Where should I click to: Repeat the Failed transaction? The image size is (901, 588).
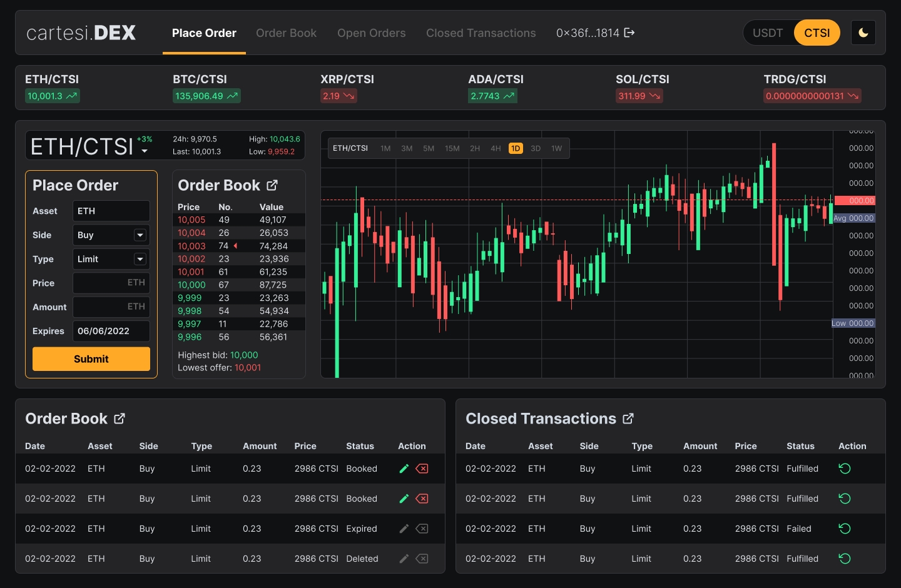click(x=844, y=529)
